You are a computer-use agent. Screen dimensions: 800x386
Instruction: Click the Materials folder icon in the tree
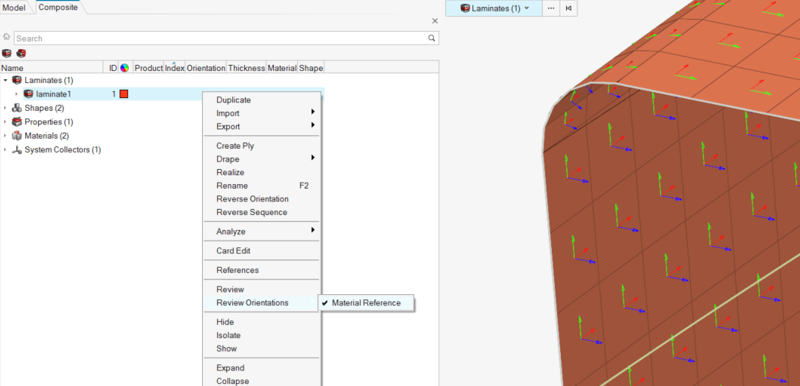[17, 136]
